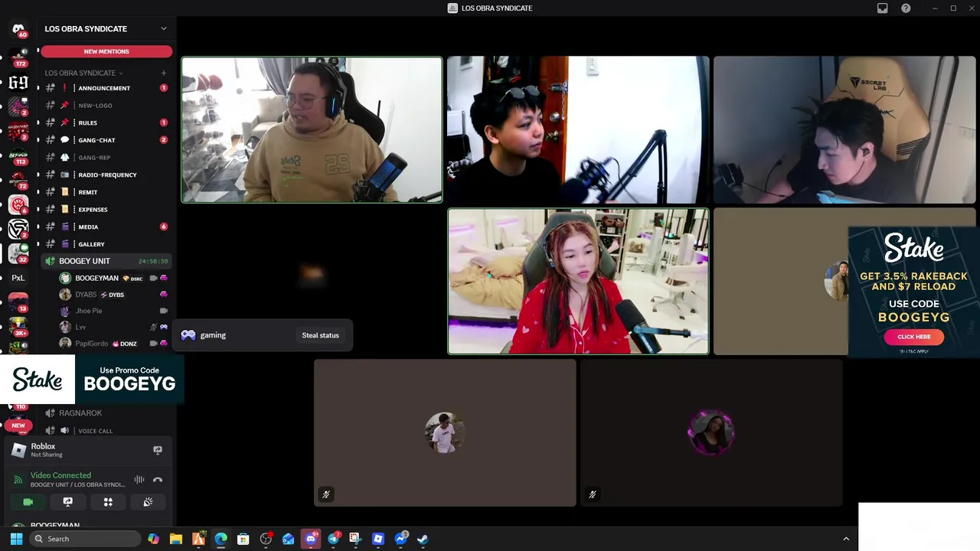This screenshot has width=980, height=551.
Task: Click the Video Connected status text
Action: (60, 475)
